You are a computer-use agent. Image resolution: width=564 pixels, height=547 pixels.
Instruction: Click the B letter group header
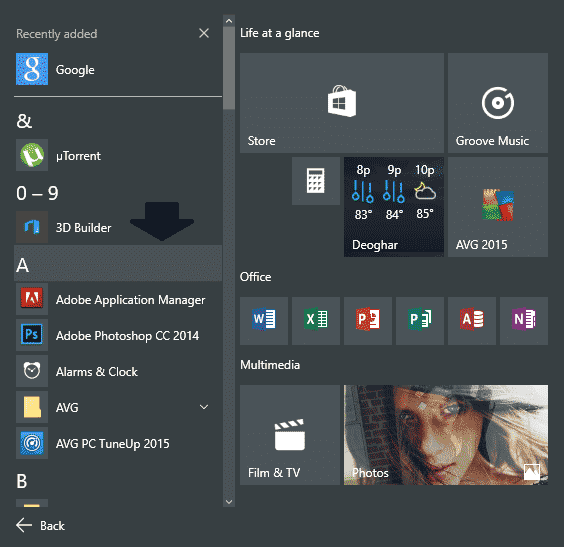click(x=22, y=481)
